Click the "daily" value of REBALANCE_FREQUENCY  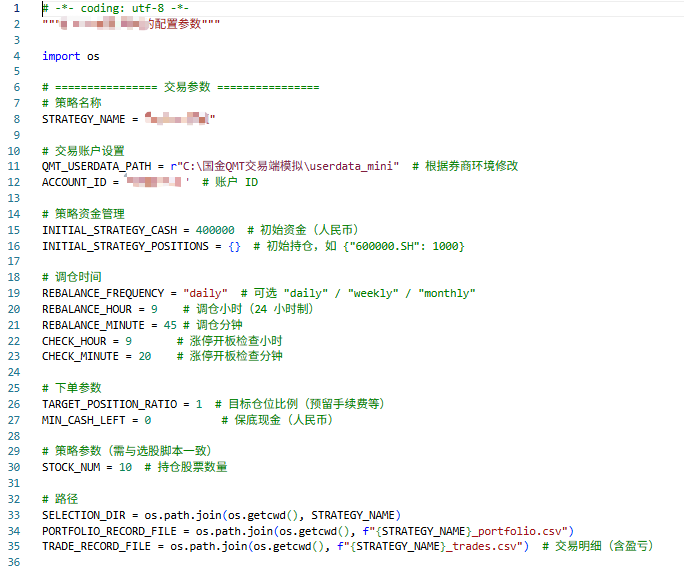tap(205, 293)
